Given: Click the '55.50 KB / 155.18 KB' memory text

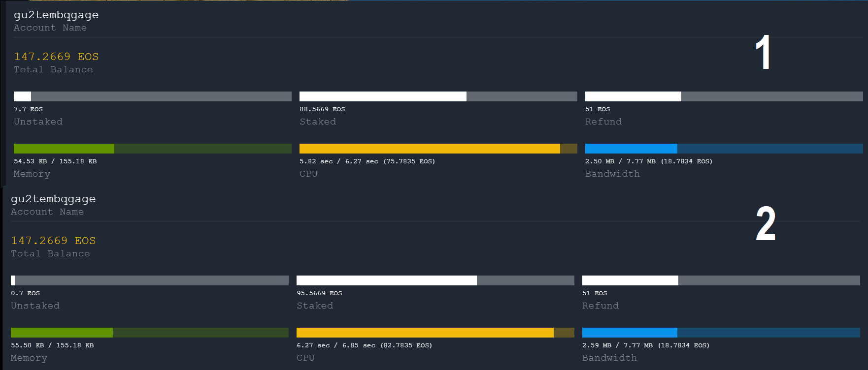Looking at the screenshot, I should [x=52, y=345].
